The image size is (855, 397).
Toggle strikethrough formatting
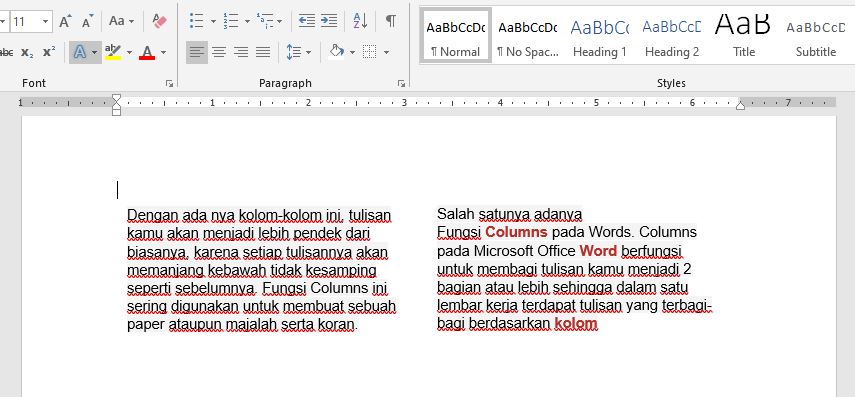tap(6, 52)
